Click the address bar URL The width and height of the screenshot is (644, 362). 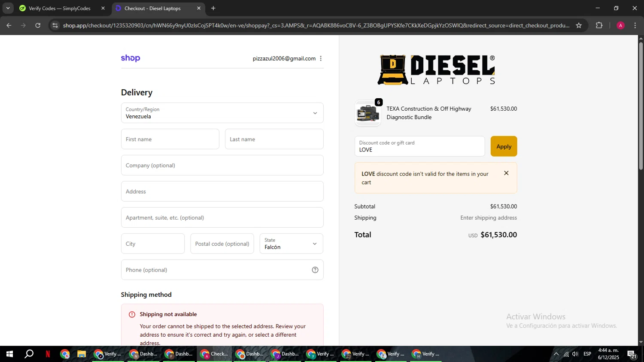316,25
